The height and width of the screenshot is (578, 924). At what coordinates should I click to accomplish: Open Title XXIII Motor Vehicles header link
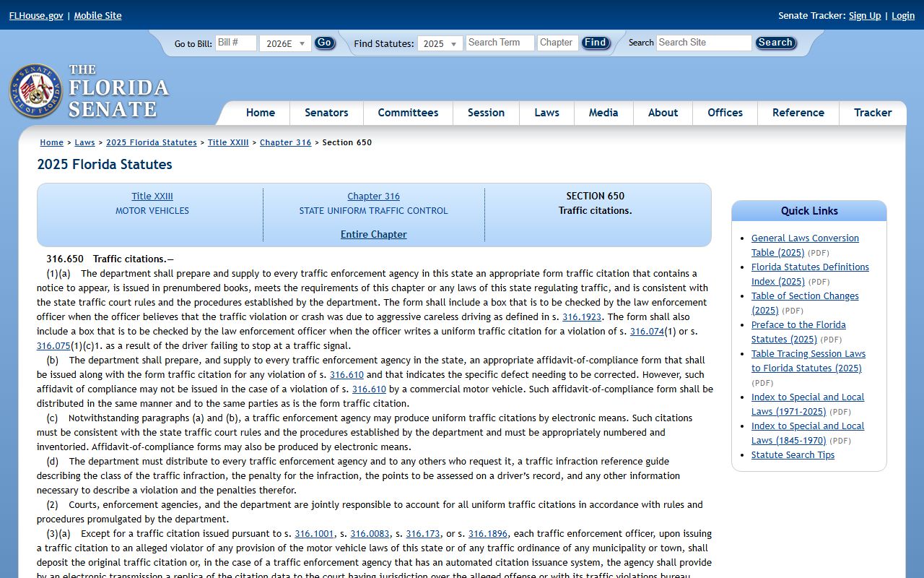tap(152, 196)
